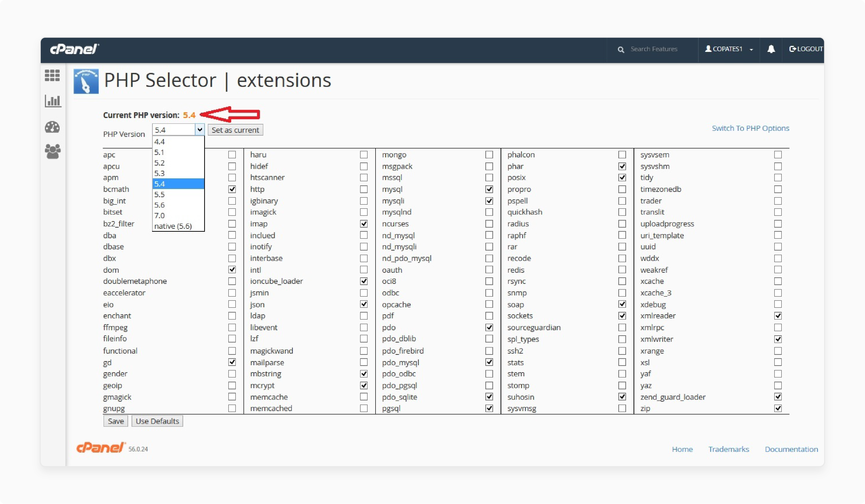Uncheck the bcmath extension checkbox
This screenshot has height=504, width=865.
click(232, 189)
